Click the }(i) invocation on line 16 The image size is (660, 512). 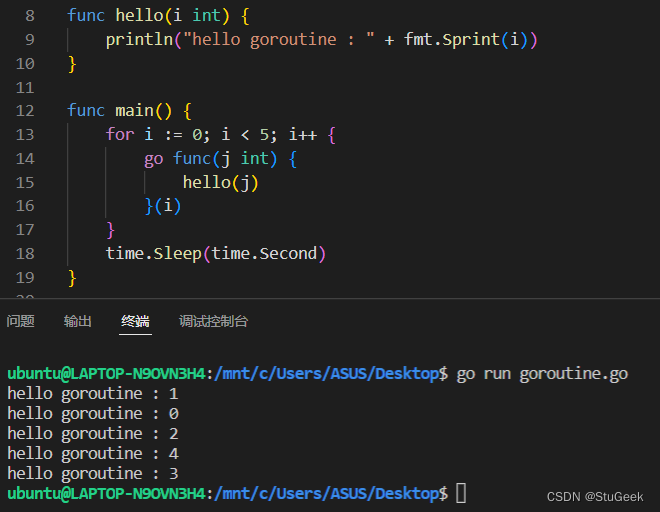(163, 206)
